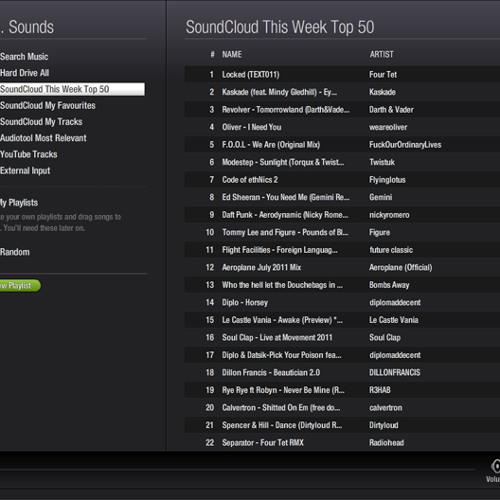The image size is (500, 500).
Task: Select Hard Drive All source
Action: (24, 73)
